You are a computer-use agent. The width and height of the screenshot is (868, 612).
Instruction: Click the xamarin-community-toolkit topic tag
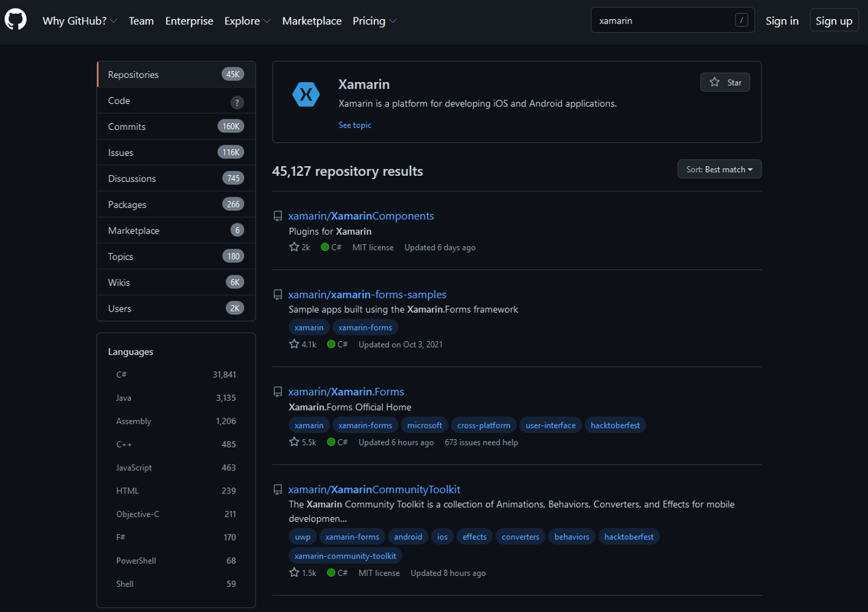(345, 555)
